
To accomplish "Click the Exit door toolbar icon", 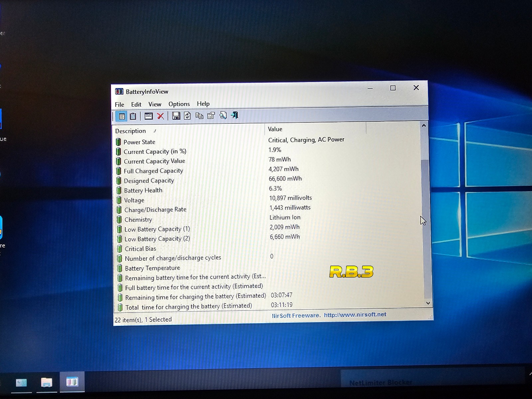I will click(x=235, y=115).
